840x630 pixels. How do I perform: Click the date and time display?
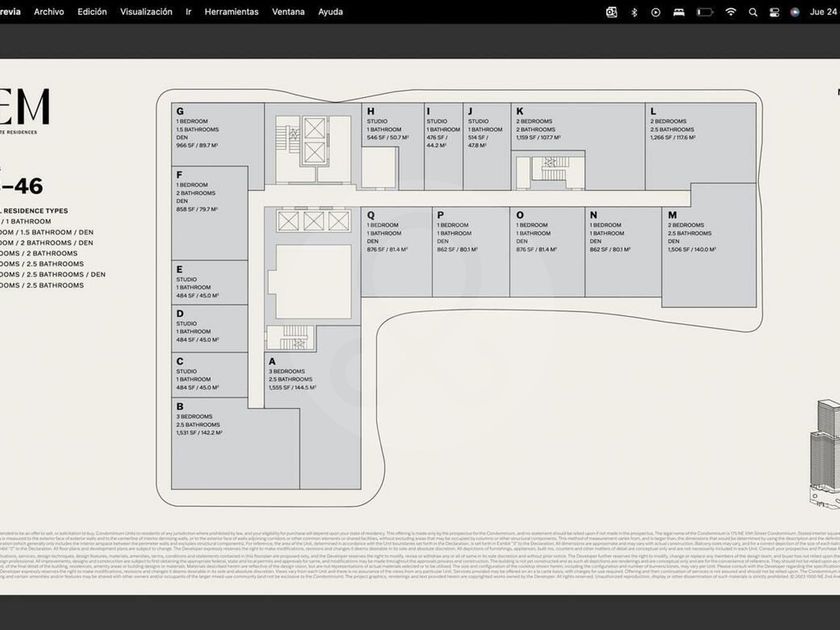coord(824,12)
